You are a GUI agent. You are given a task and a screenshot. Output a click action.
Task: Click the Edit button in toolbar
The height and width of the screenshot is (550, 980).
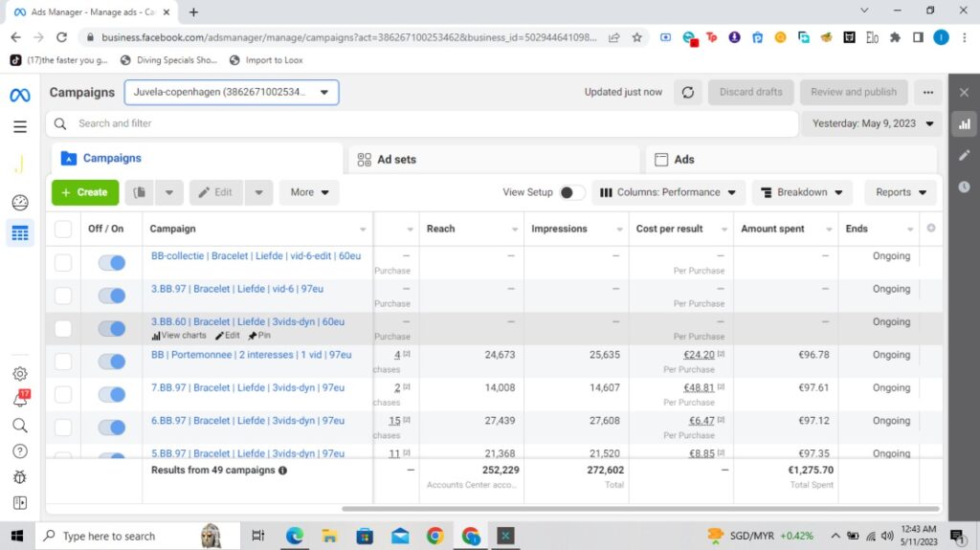tap(215, 192)
